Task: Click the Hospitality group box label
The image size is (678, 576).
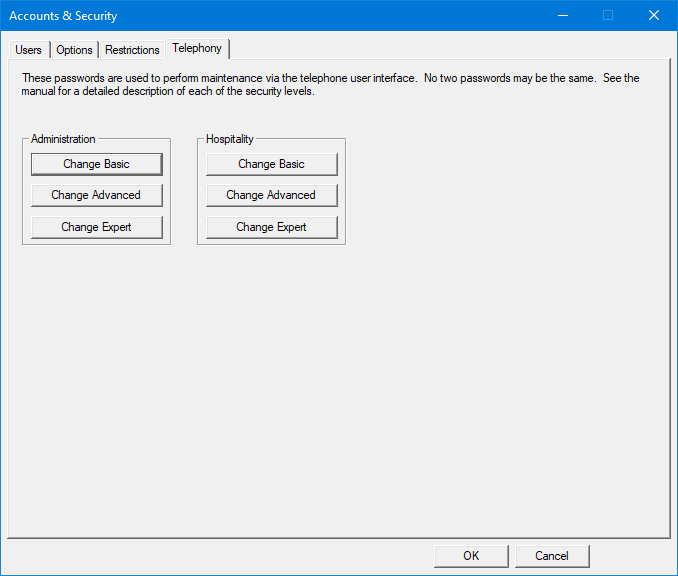Action: click(230, 139)
